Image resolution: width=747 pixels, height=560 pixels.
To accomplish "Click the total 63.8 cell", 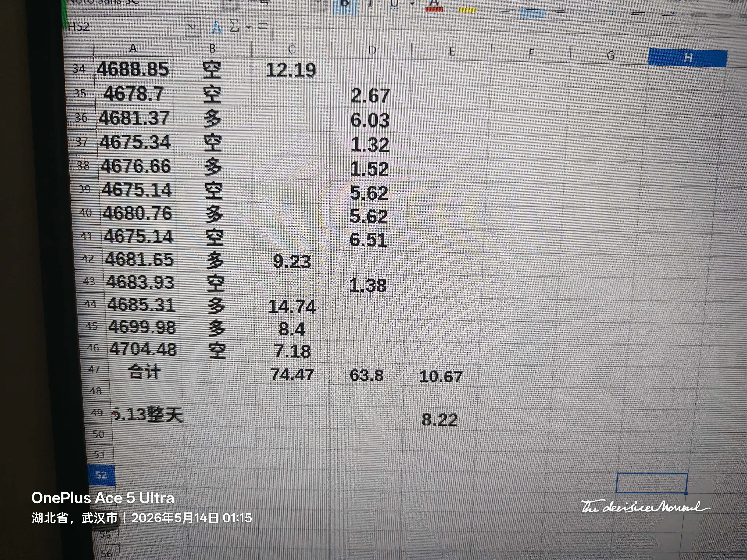I will tap(367, 375).
